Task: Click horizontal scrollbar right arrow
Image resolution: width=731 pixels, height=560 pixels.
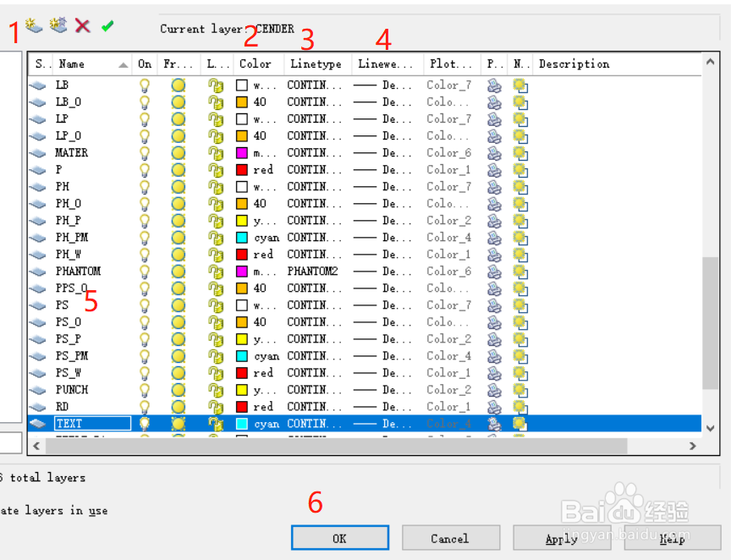Action: [692, 446]
